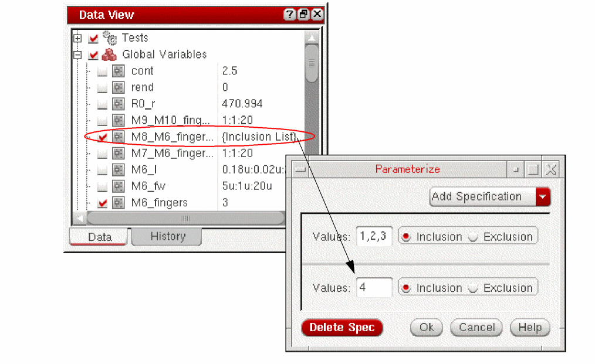Screen dimensions: 595x364
Task: Click the variable icon beside M9_M10_fing...
Action: [119, 121]
